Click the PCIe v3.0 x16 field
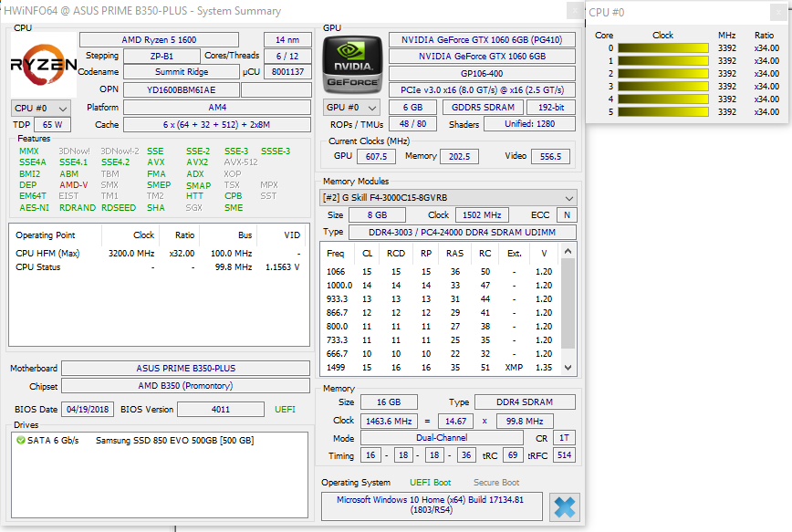792x532 pixels. (x=482, y=90)
